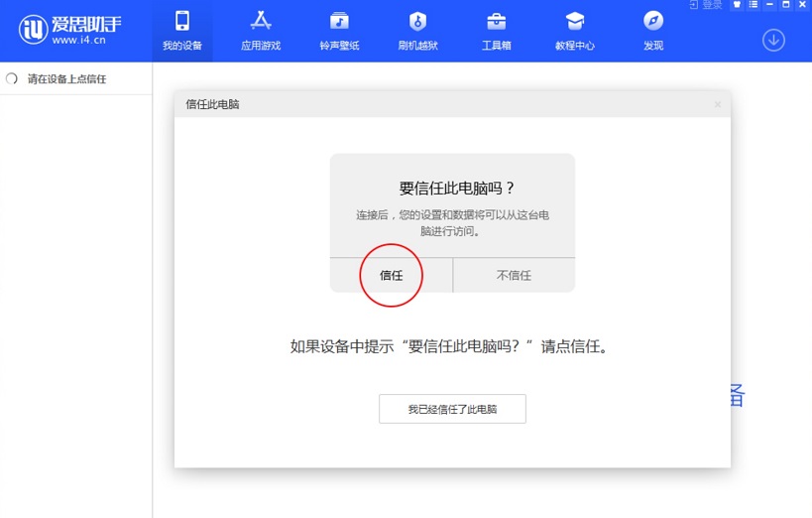Go to 铃声壁纸 ringtones and wallpapers

click(339, 31)
